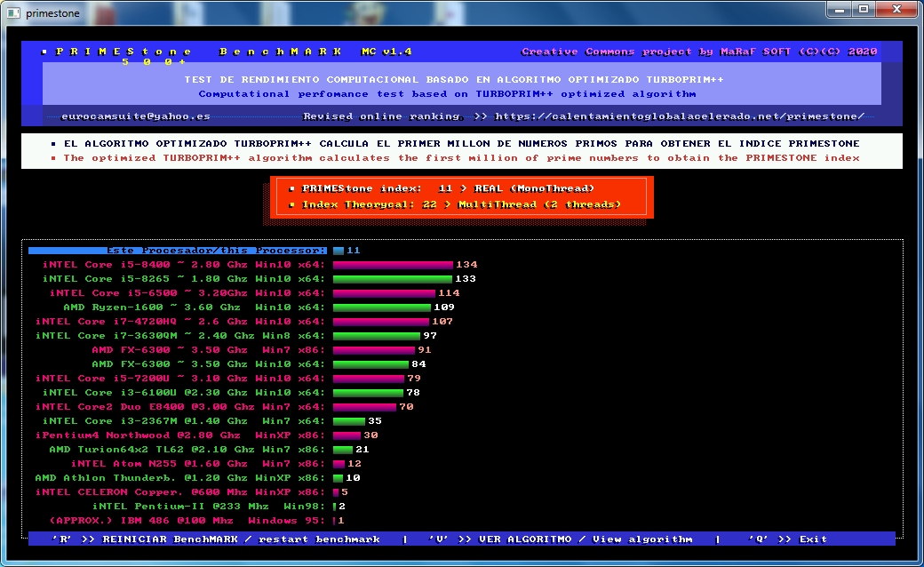This screenshot has width=924, height=567.
Task: Click the Intel Core i5-8400 score bar
Action: [393, 265]
